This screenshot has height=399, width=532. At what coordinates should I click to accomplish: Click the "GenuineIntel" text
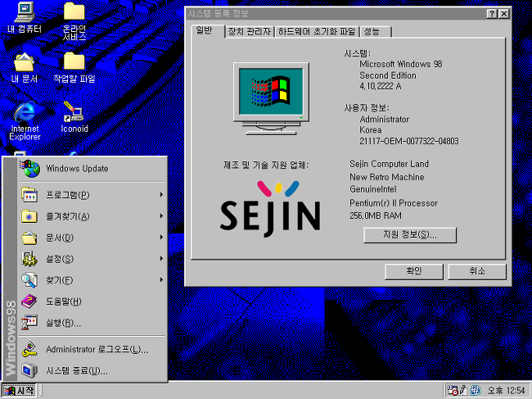[373, 189]
